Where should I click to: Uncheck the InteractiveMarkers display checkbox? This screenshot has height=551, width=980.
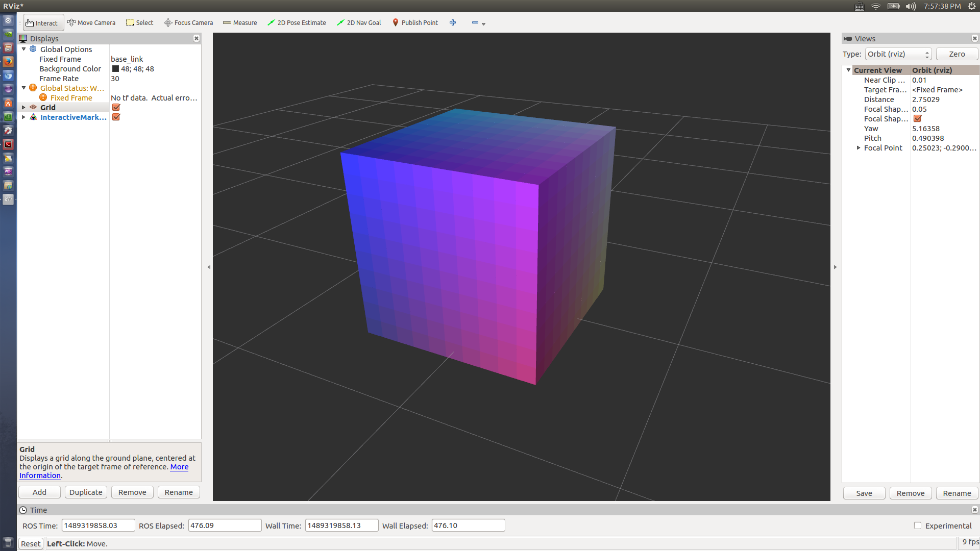point(116,117)
